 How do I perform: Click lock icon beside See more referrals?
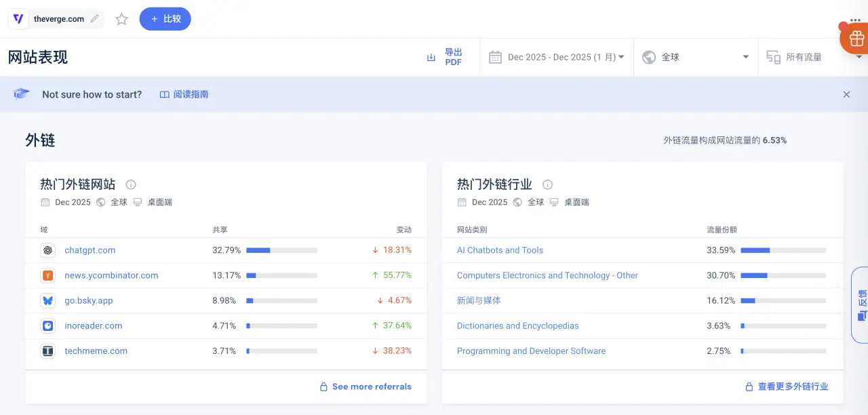pyautogui.click(x=324, y=387)
